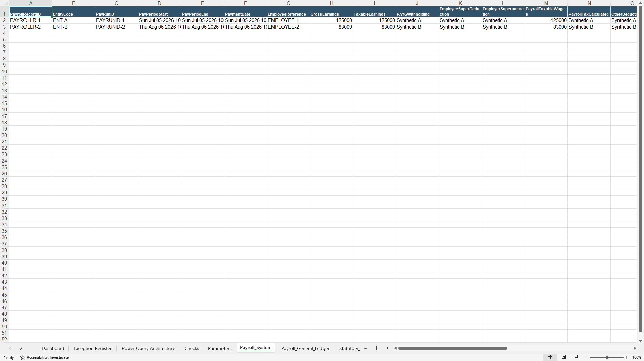Adjust the zoom slider handle

click(x=607, y=357)
